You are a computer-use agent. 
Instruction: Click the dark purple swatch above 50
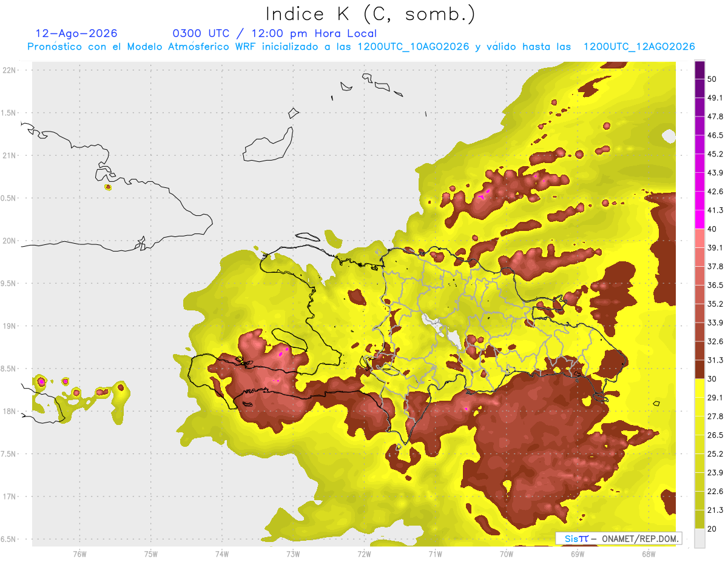coord(699,70)
